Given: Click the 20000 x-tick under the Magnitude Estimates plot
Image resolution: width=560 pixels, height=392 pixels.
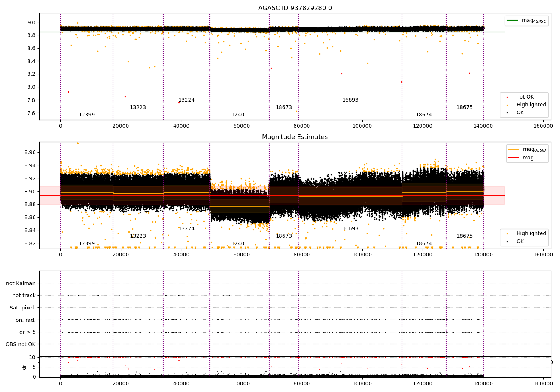Looking at the screenshot, I should (x=121, y=255).
